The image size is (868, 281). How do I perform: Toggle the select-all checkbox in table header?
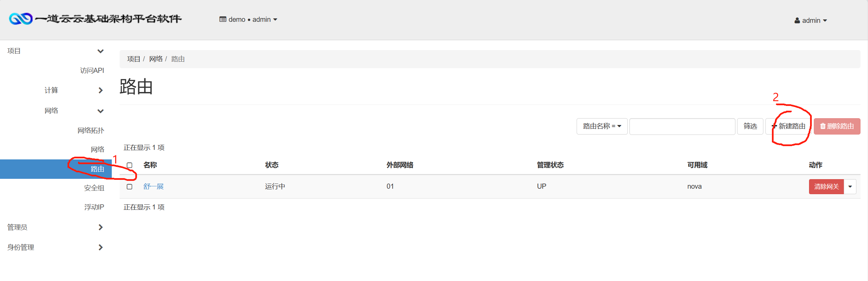coord(130,165)
